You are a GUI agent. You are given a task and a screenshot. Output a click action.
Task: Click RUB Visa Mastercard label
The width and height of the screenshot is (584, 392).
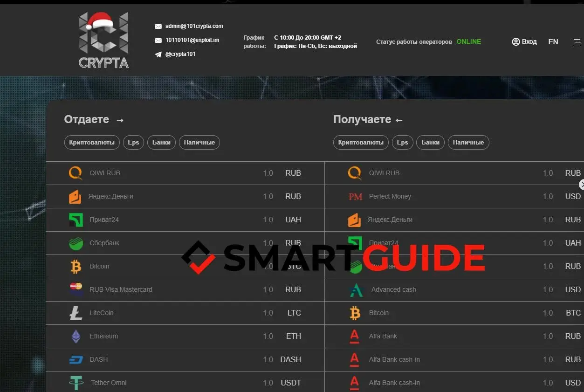pyautogui.click(x=121, y=289)
